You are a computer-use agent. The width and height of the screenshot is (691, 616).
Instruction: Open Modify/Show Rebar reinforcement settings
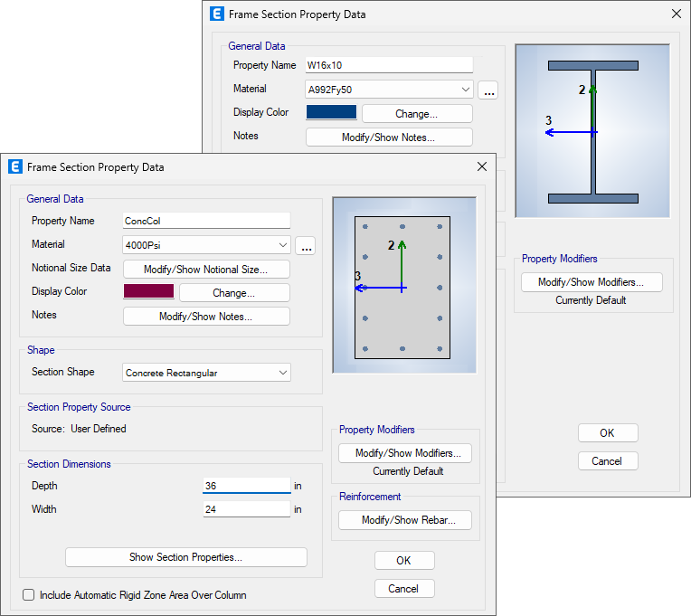(x=405, y=520)
